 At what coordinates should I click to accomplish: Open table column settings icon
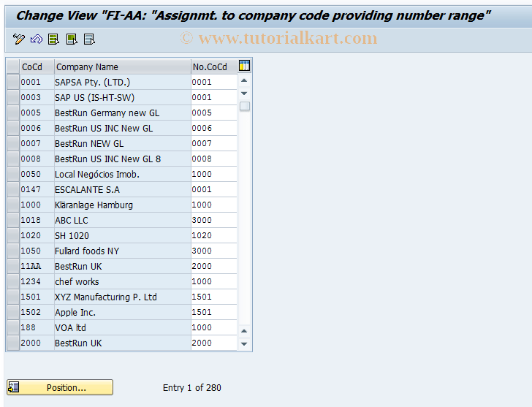click(244, 66)
